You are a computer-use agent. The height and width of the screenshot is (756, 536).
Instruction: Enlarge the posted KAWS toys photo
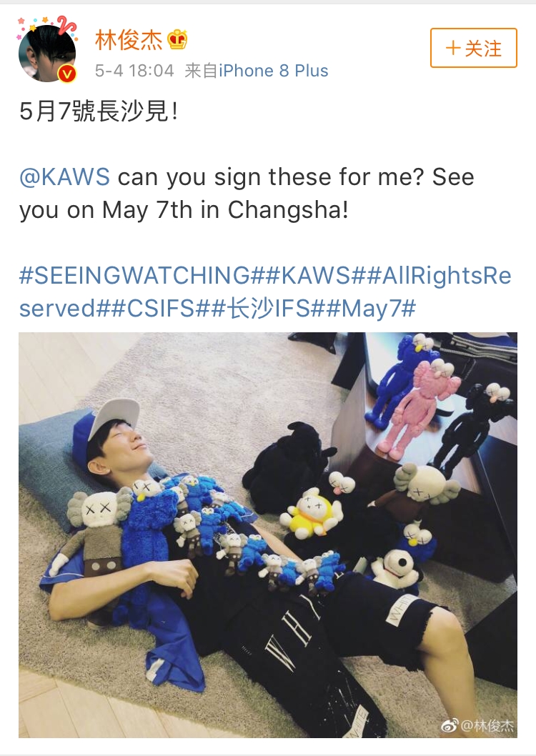[268, 535]
